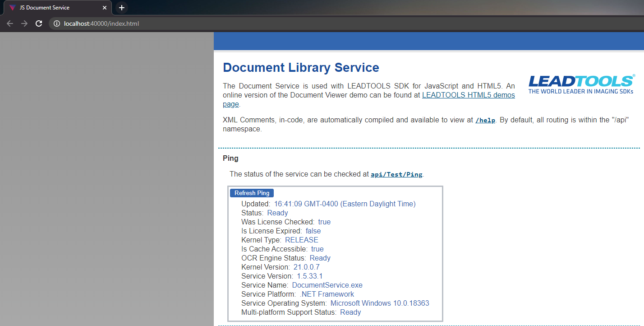Close the JS Document Service tab
Image resolution: width=644 pixels, height=326 pixels.
coord(105,8)
